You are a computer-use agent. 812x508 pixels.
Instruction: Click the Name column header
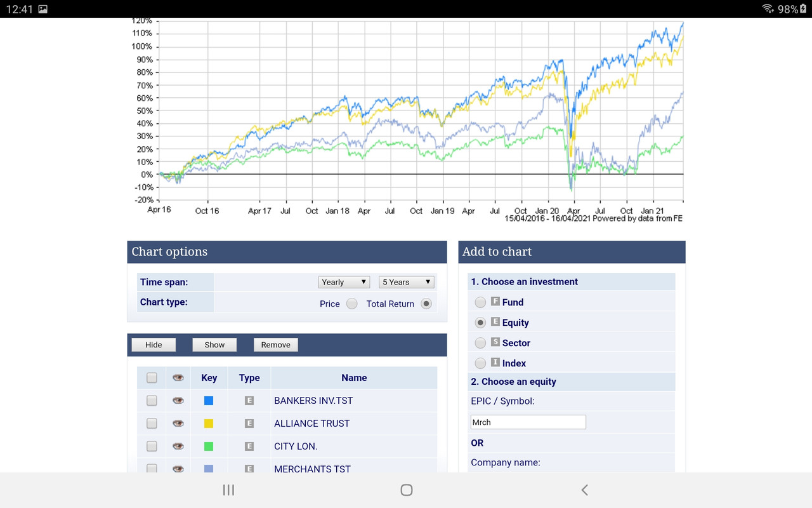(354, 378)
